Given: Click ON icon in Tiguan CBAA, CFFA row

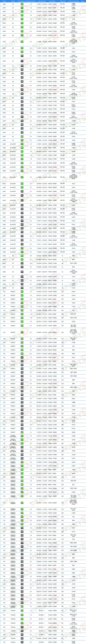Looking at the screenshot, I should coord(22,635).
